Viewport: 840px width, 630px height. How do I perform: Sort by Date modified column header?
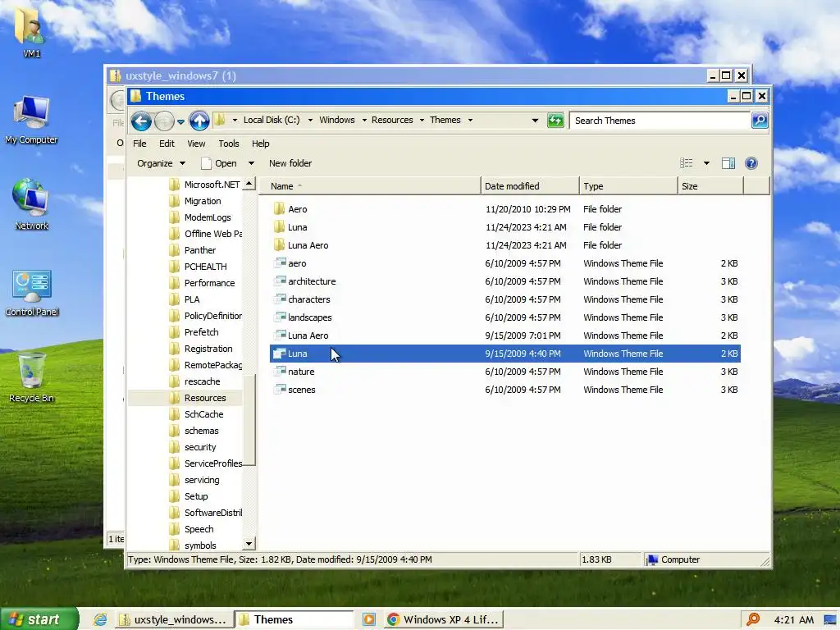pyautogui.click(x=530, y=186)
